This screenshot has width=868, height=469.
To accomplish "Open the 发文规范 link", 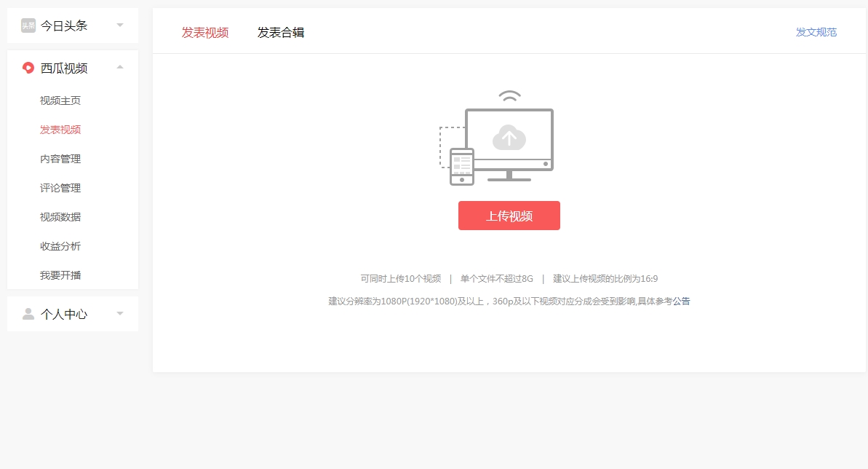I will (816, 32).
